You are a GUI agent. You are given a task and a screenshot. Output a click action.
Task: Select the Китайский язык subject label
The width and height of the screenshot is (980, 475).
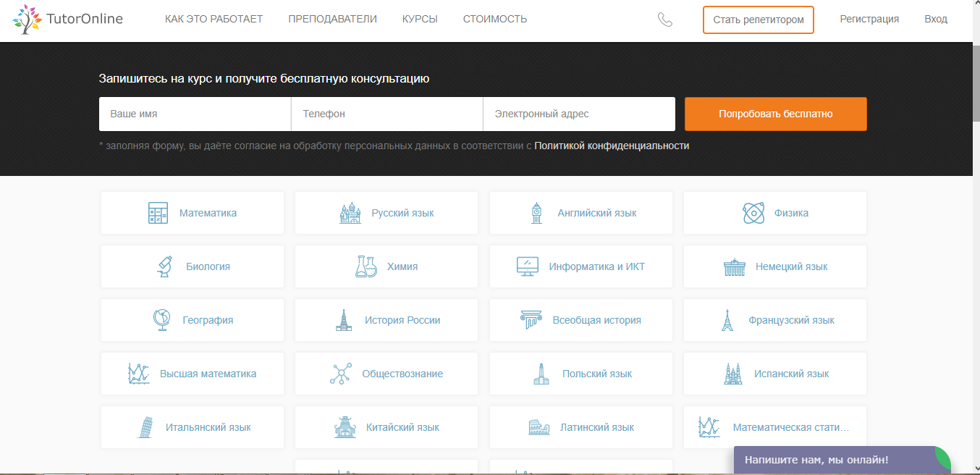coord(403,427)
